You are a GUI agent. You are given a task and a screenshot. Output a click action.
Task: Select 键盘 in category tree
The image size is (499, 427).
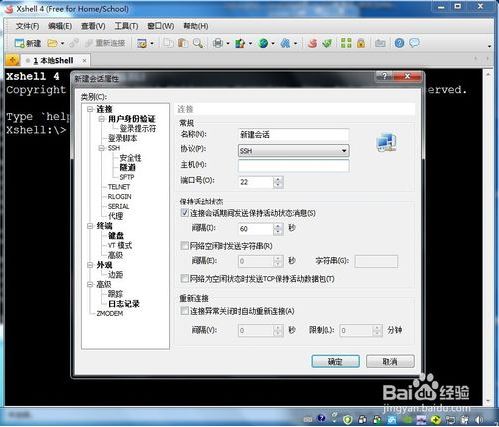[x=116, y=236]
